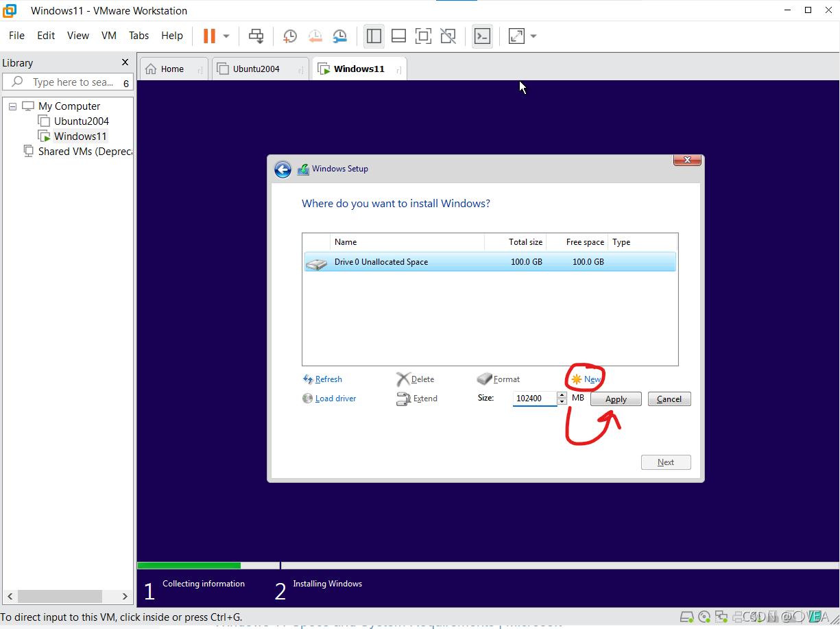The height and width of the screenshot is (629, 840).
Task: Open the View menu
Action: point(77,36)
